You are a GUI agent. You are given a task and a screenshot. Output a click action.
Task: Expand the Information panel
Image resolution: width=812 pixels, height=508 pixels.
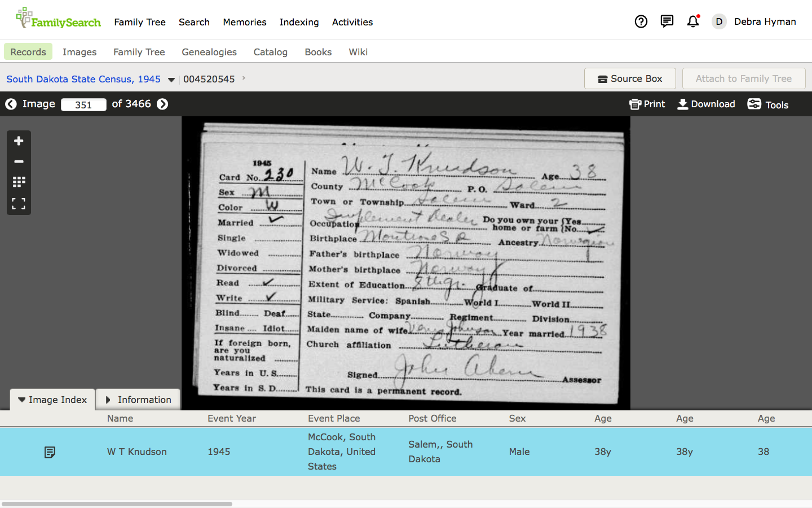(138, 400)
